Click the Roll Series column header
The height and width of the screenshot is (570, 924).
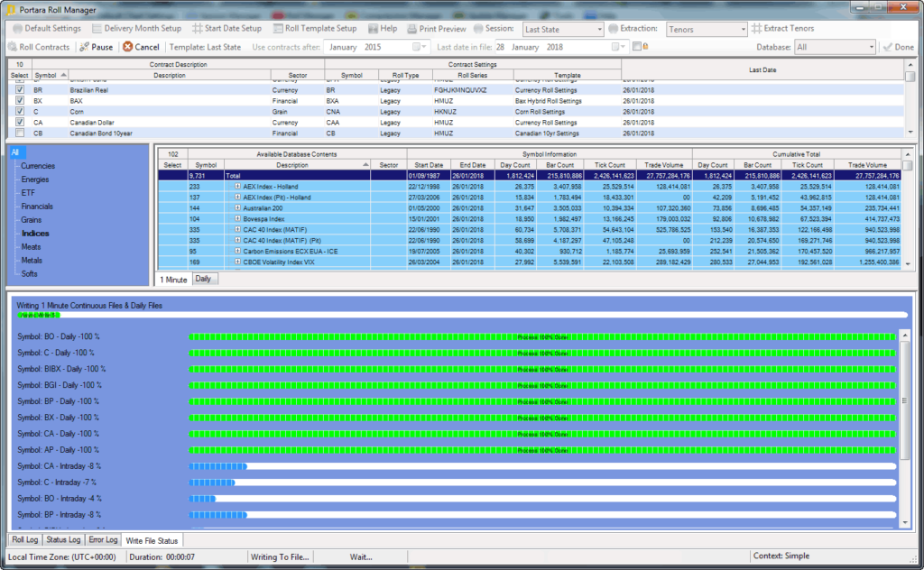coord(473,76)
